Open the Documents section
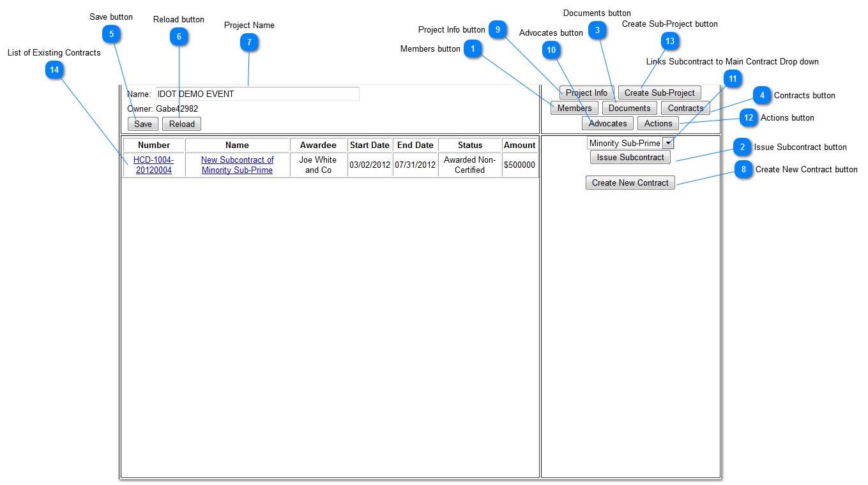 pos(630,108)
